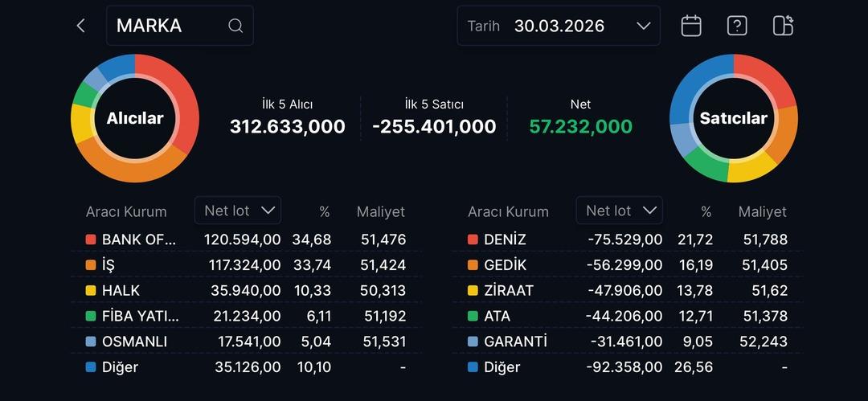
Task: Expand the buyers Net lot dropdown
Action: (238, 211)
